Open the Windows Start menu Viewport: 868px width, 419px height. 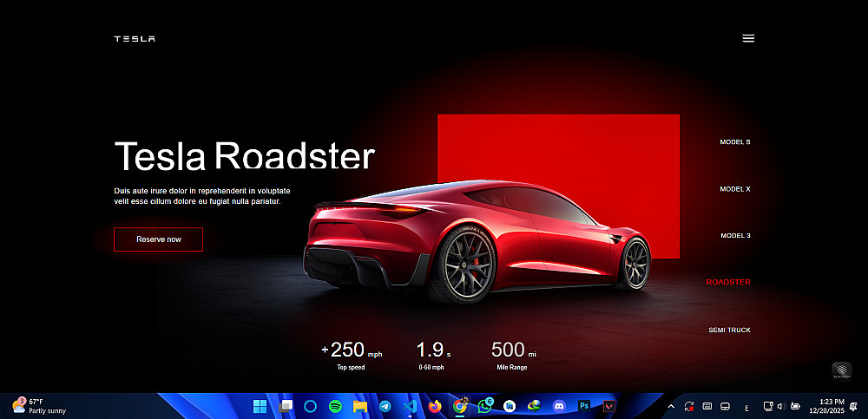(x=260, y=406)
